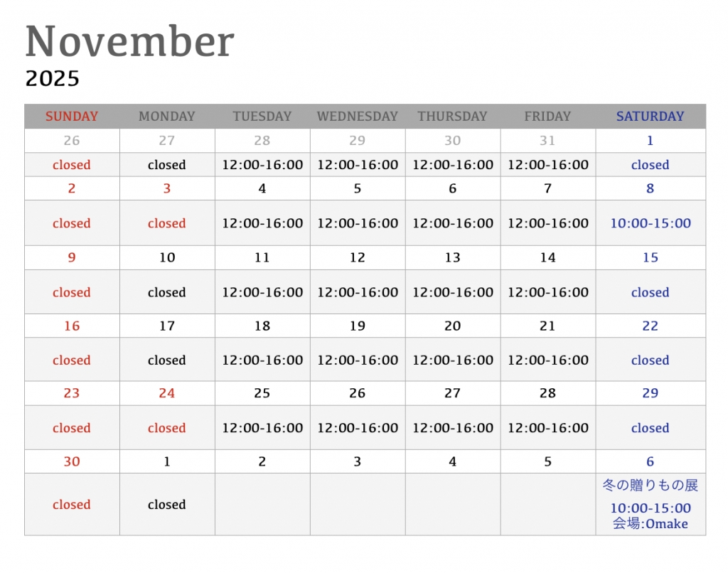Screen dimensions: 728x573
Task: Click the 12:00-16:00 hours under date 25
Action: point(262,428)
